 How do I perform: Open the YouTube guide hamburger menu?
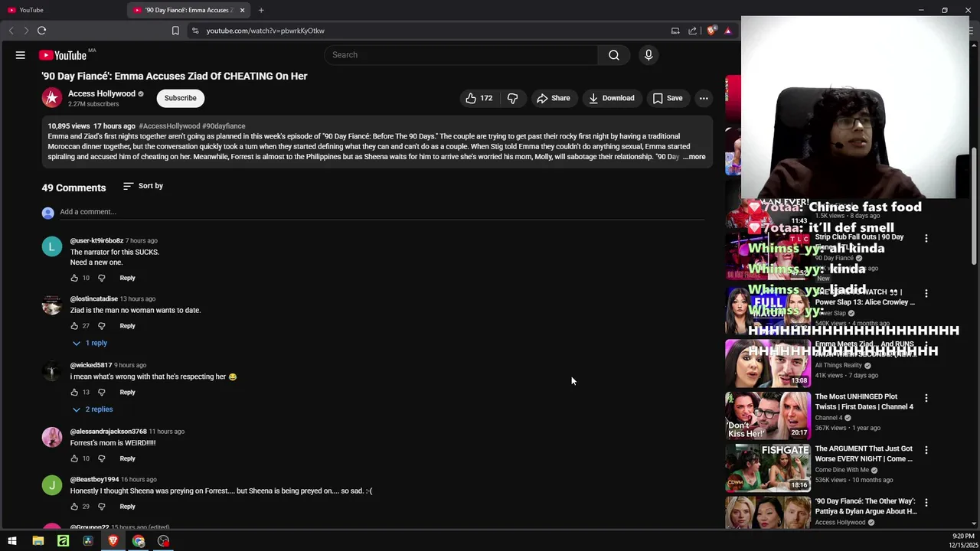(21, 55)
